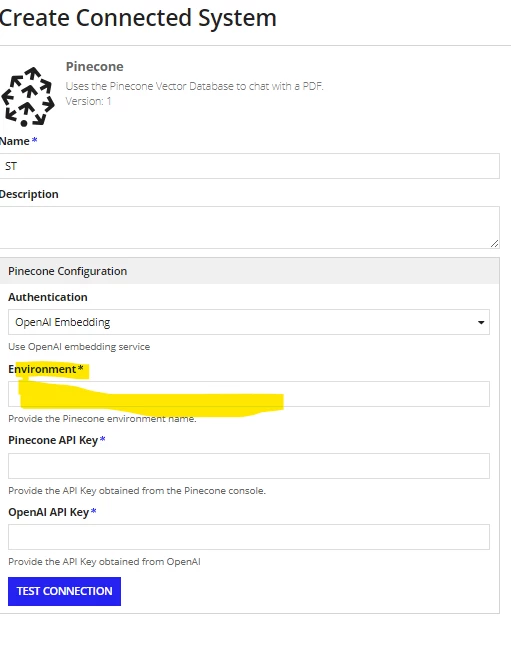Click the Pinecone Vector Database description text

[x=194, y=86]
